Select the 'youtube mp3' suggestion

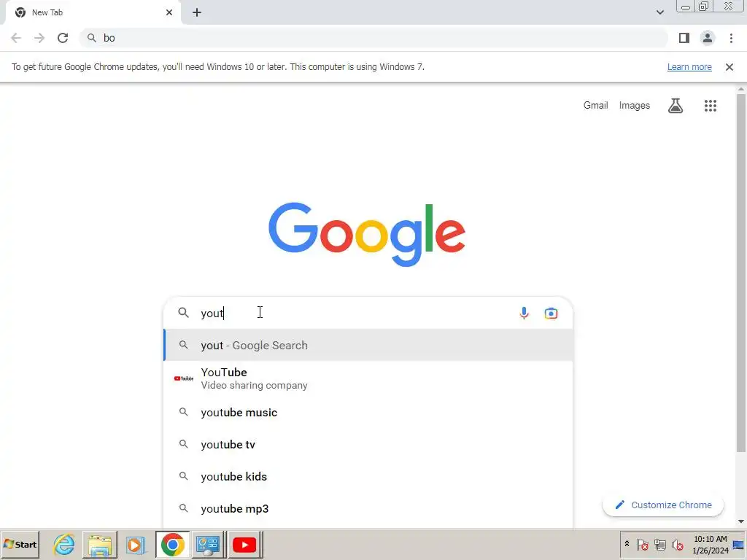point(368,508)
